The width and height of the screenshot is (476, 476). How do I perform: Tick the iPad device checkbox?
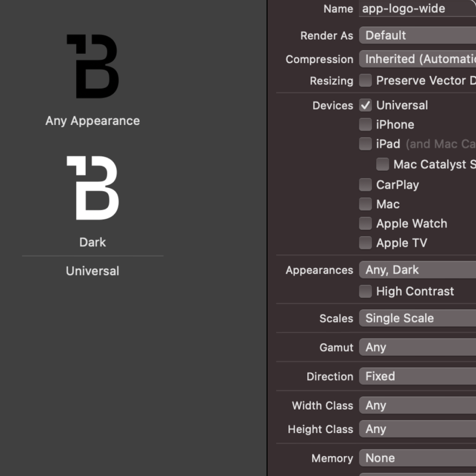(365, 144)
